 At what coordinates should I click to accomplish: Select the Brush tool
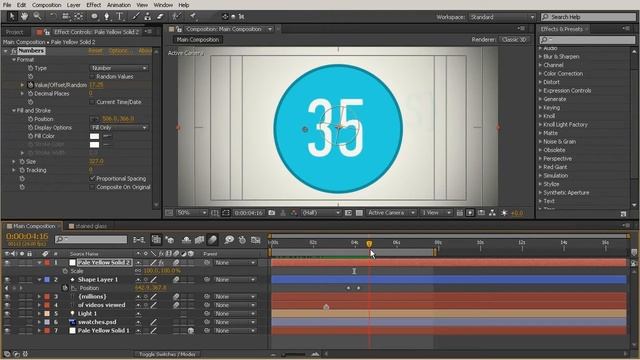(x=136, y=16)
